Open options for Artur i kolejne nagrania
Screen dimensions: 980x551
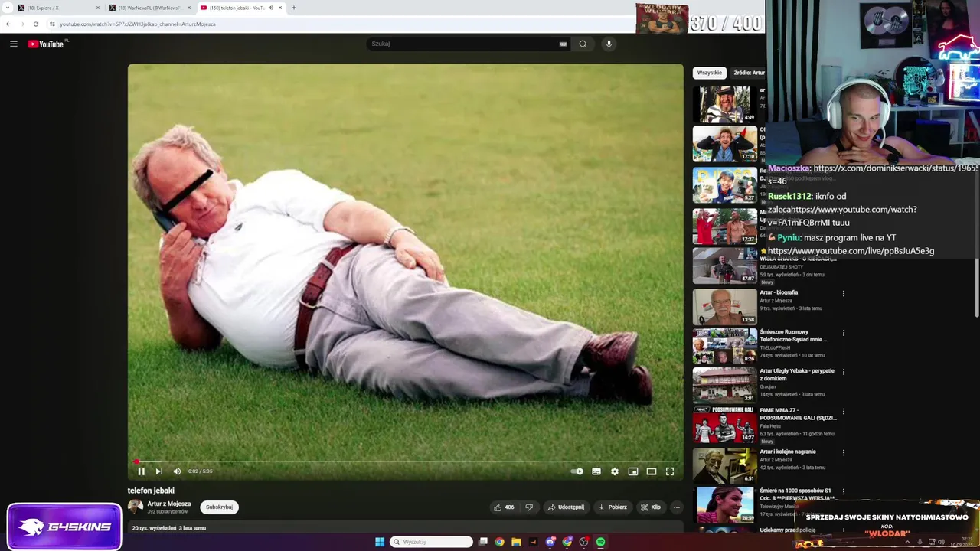pyautogui.click(x=844, y=452)
